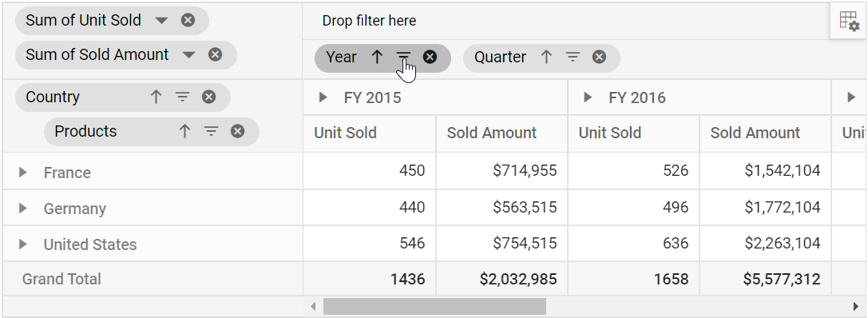The image size is (868, 318).
Task: Open the Year field filter icon
Action: (403, 57)
